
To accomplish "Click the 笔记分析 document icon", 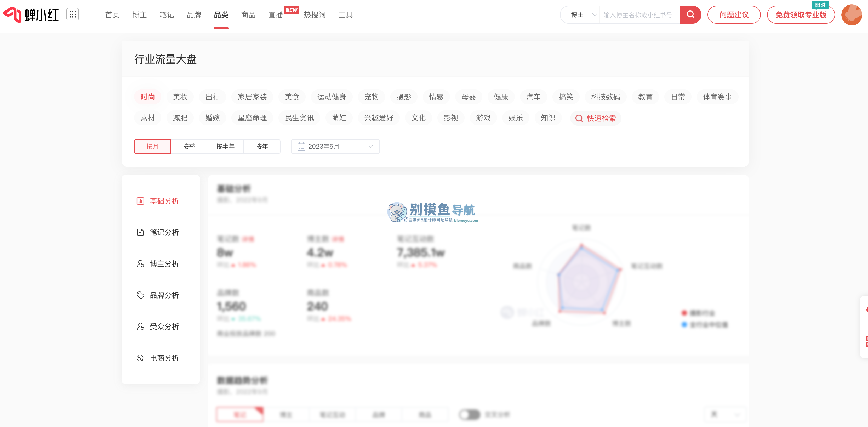I will (140, 232).
